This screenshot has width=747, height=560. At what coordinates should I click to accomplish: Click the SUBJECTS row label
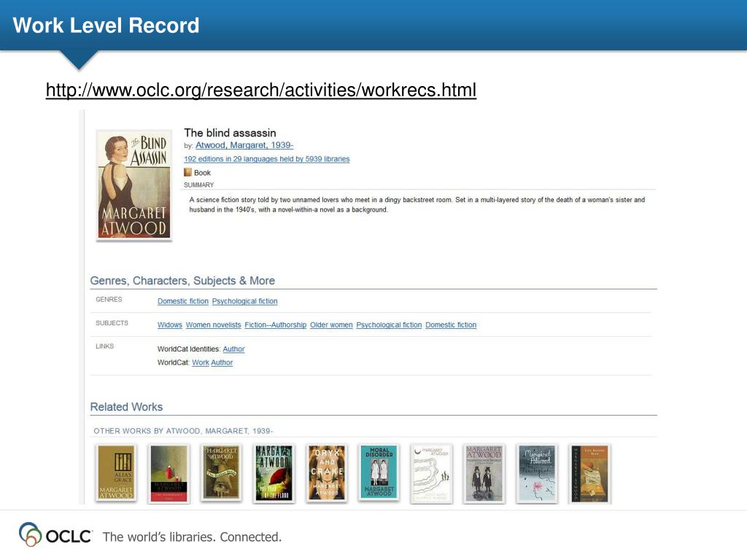112,323
